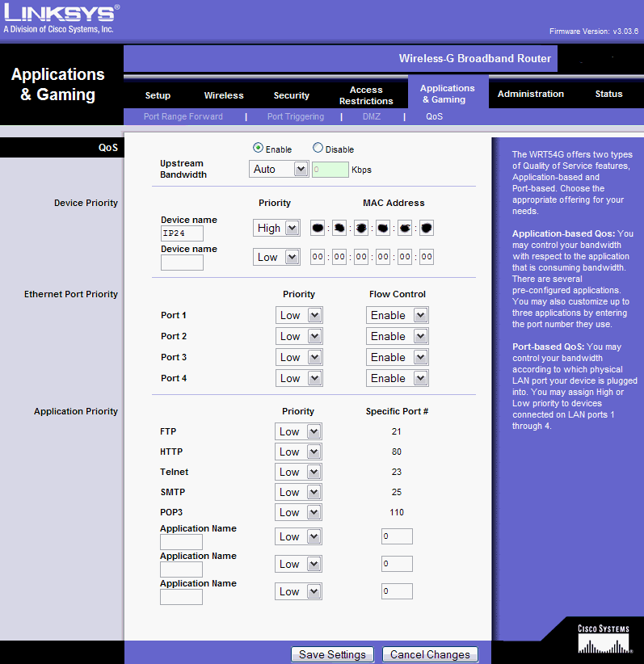Click the Save Settings button

[x=332, y=654]
